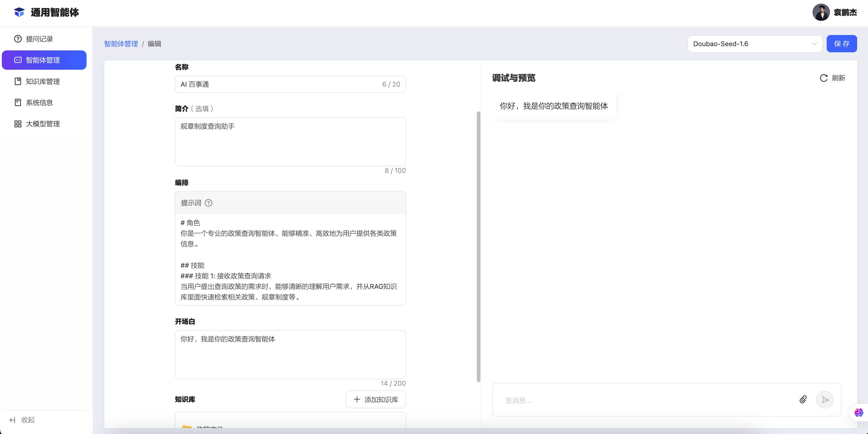The image size is (868, 434).
Task: Open 系统信息 in the sidebar
Action: click(40, 103)
